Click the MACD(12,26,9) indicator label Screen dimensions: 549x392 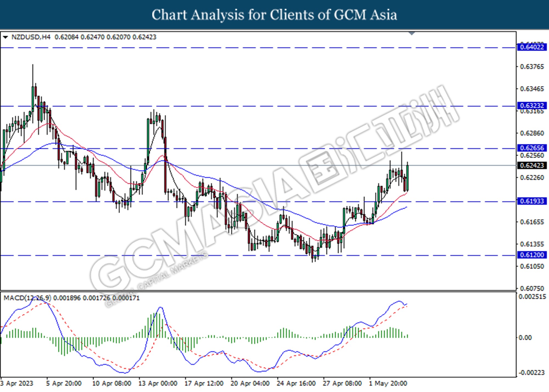click(x=27, y=298)
